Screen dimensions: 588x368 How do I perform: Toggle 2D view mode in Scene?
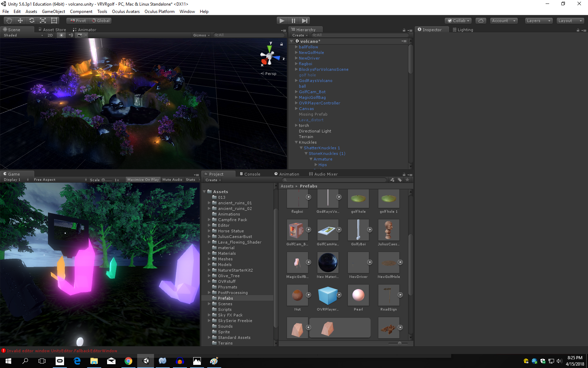point(50,35)
